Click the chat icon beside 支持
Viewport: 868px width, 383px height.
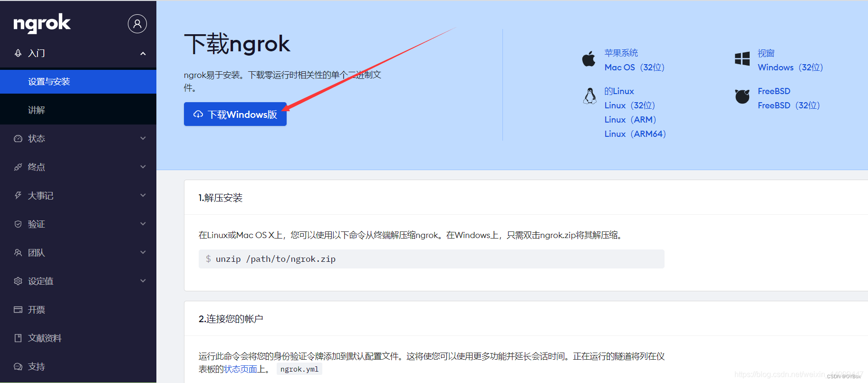click(18, 366)
